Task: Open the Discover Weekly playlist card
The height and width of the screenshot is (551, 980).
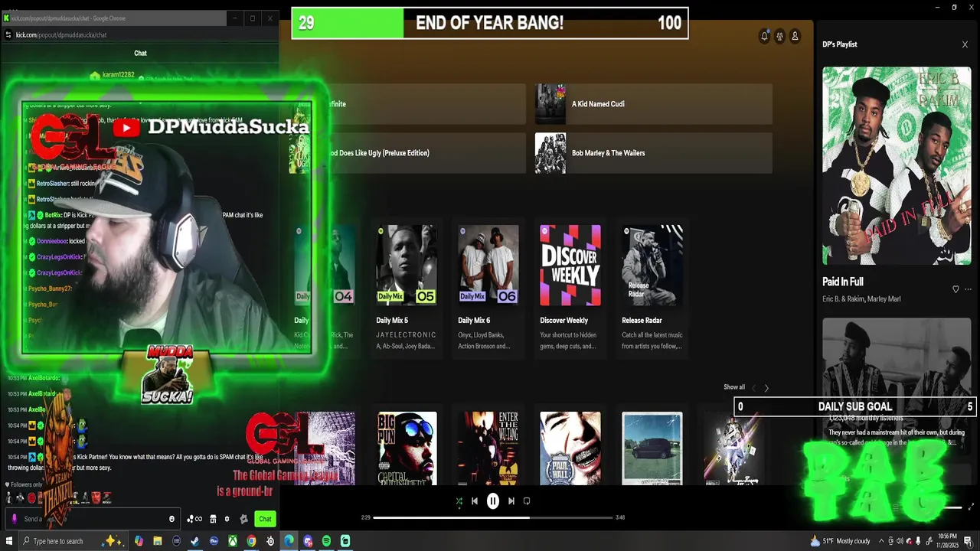Action: pos(570,289)
